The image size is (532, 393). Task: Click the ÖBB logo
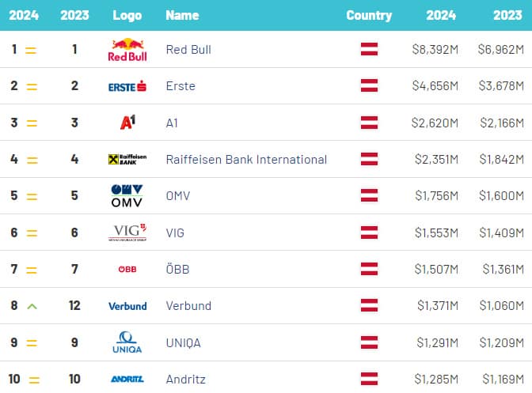127,270
